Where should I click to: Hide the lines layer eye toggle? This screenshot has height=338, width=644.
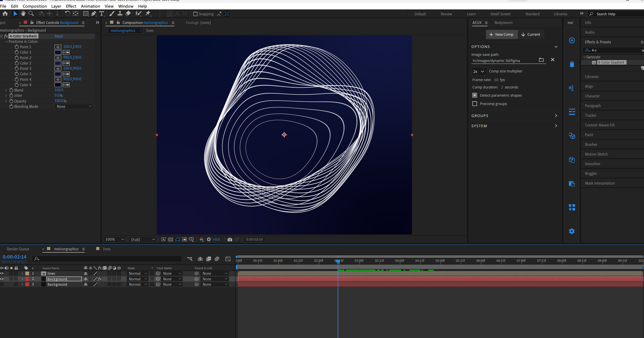[x=2, y=274]
